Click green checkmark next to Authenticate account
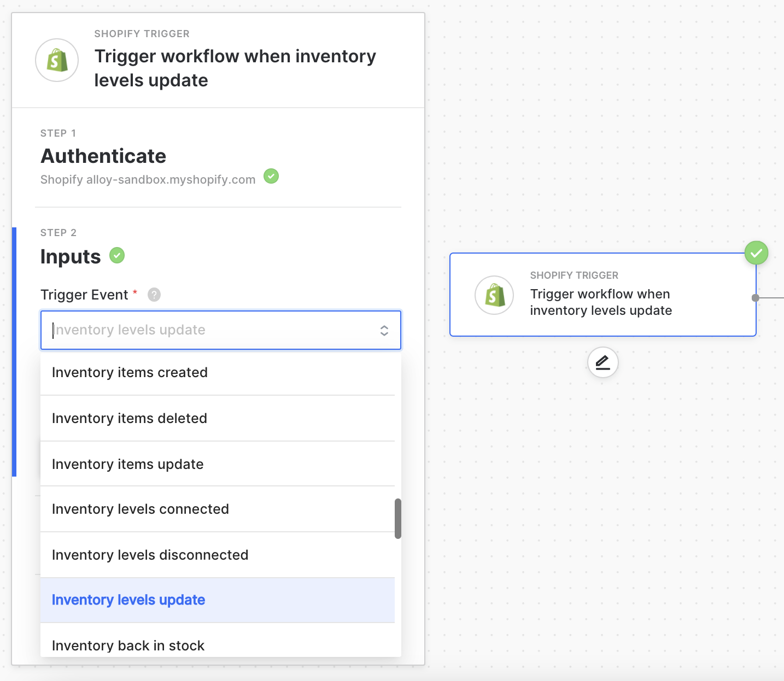784x681 pixels. 271,177
